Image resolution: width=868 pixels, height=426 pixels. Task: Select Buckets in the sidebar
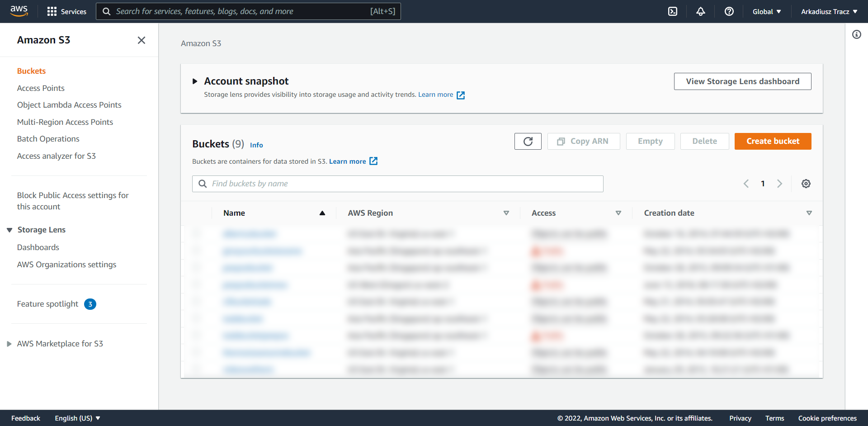(31, 71)
